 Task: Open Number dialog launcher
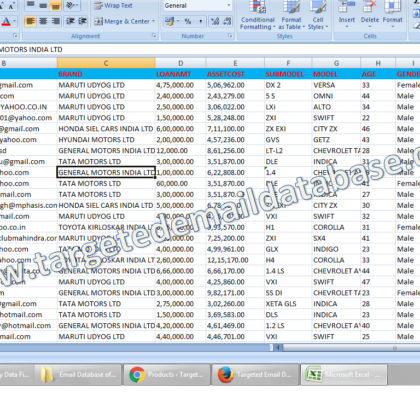(230, 35)
